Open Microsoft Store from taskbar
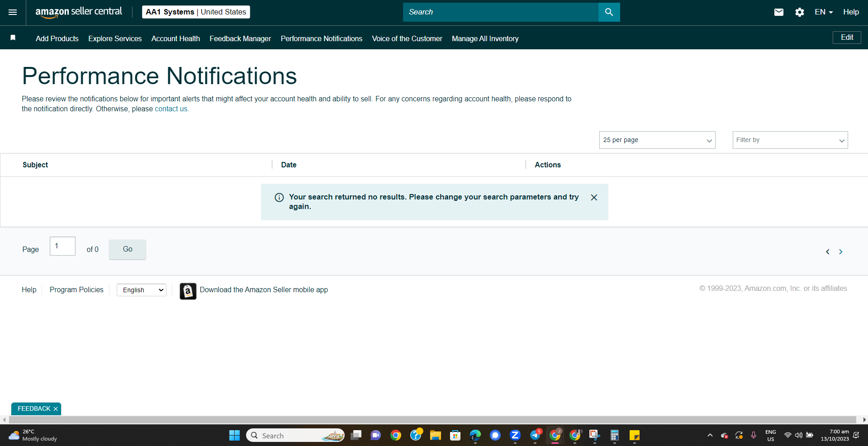868x446 pixels. pyautogui.click(x=455, y=435)
